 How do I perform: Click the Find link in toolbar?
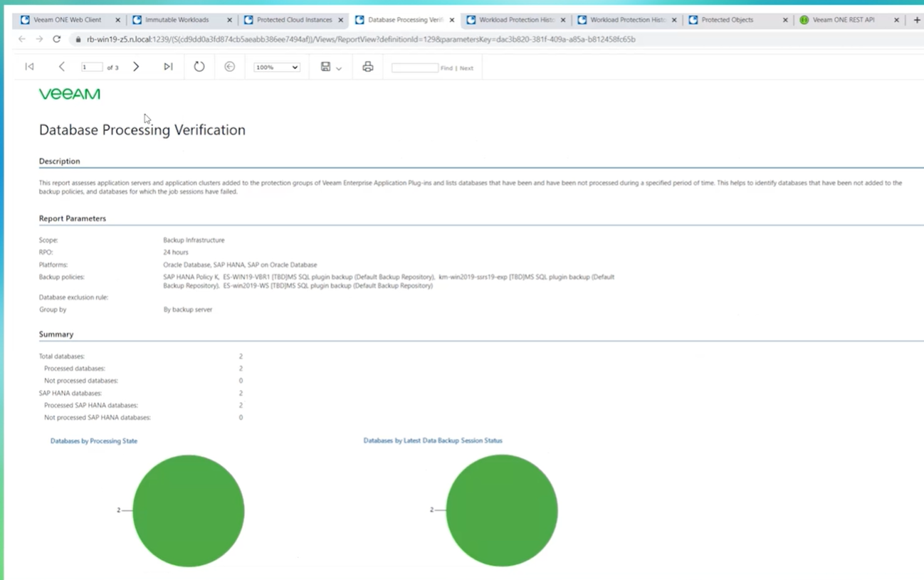[x=446, y=68]
